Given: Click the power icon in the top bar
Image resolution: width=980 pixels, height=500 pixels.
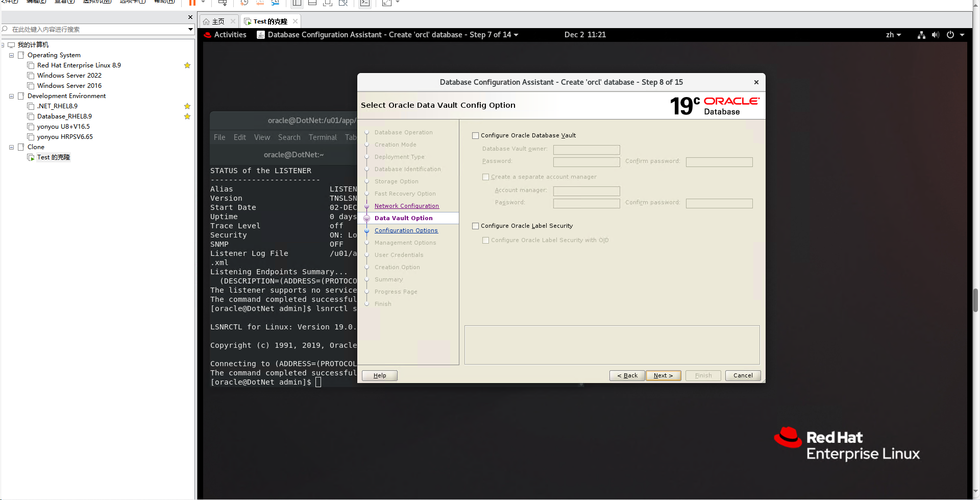Looking at the screenshot, I should pyautogui.click(x=950, y=35).
